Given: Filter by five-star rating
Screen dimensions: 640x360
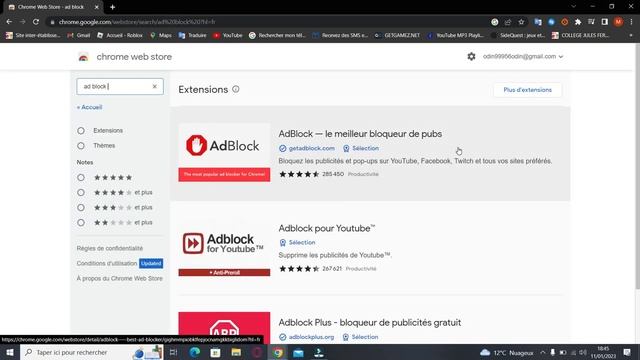Looking at the screenshot, I should (x=81, y=178).
